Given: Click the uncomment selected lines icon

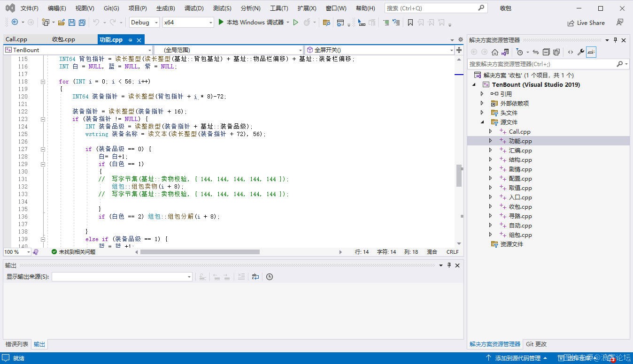Looking at the screenshot, I should [396, 22].
